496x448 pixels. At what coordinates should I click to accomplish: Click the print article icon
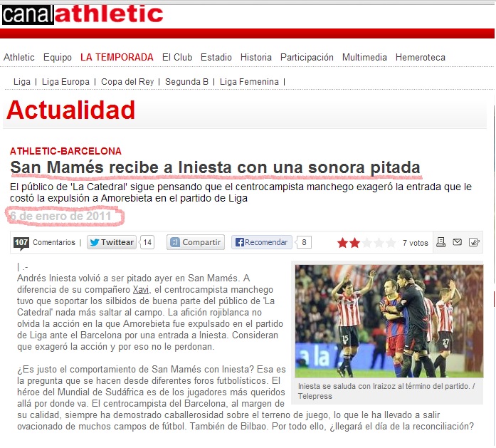pos(440,242)
